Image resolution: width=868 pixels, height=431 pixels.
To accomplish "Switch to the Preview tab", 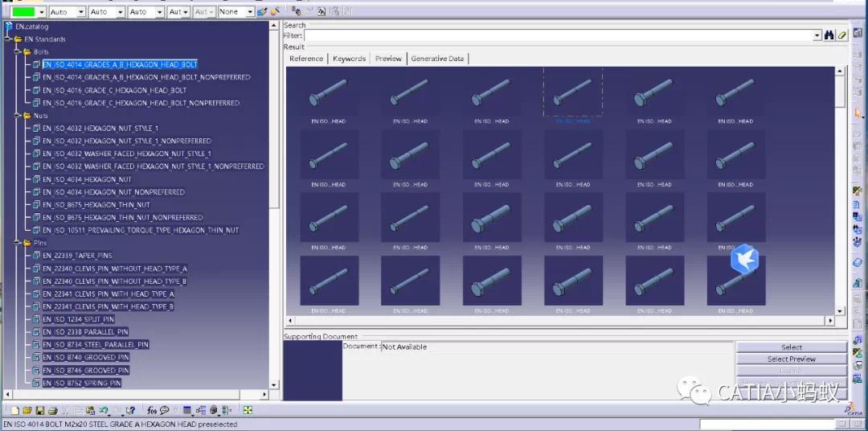I will (388, 59).
